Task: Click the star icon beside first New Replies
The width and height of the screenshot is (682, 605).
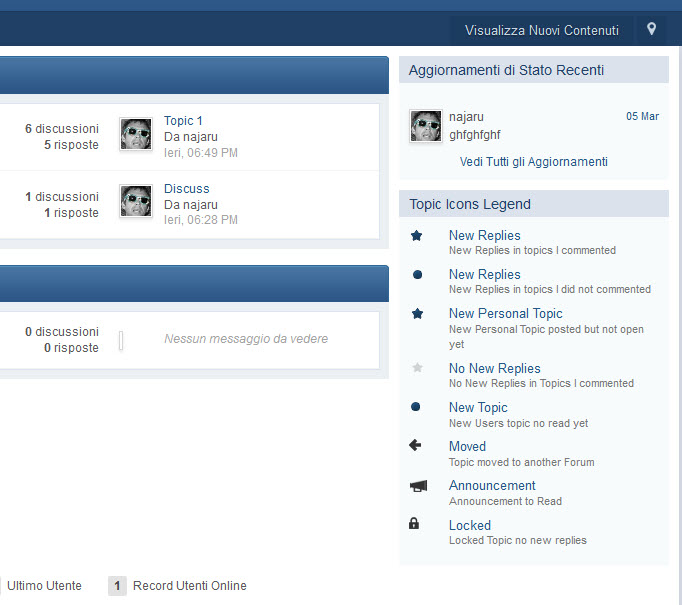Action: click(417, 236)
